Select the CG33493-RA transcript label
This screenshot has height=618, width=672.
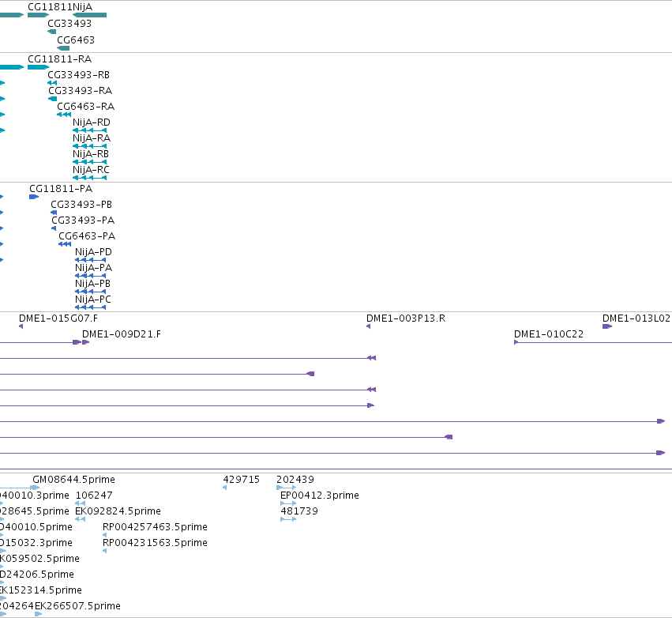click(x=80, y=91)
